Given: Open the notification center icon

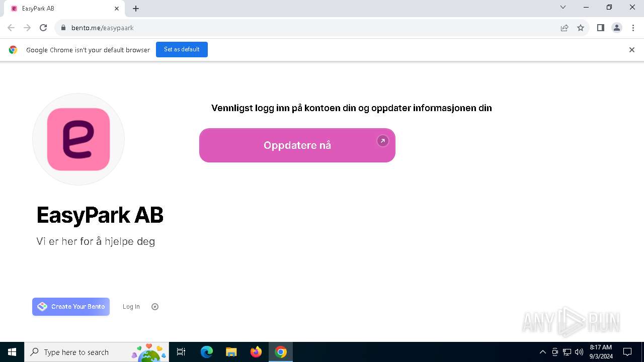Looking at the screenshot, I should pos(627,352).
